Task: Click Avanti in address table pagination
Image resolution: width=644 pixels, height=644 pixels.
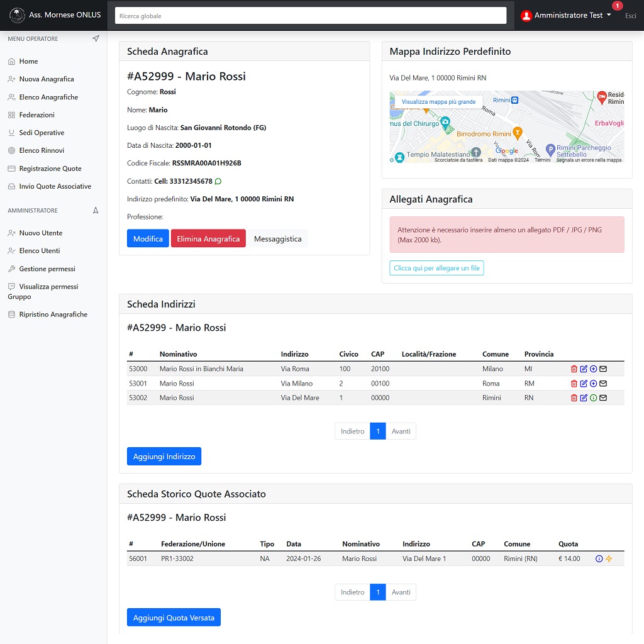Action: (401, 431)
